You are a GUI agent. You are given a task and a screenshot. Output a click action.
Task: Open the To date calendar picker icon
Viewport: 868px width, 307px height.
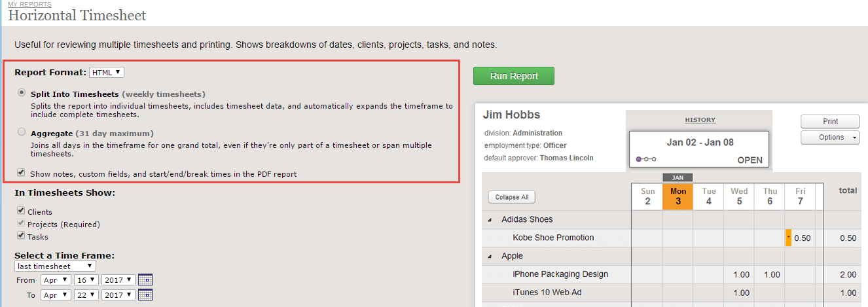(145, 295)
